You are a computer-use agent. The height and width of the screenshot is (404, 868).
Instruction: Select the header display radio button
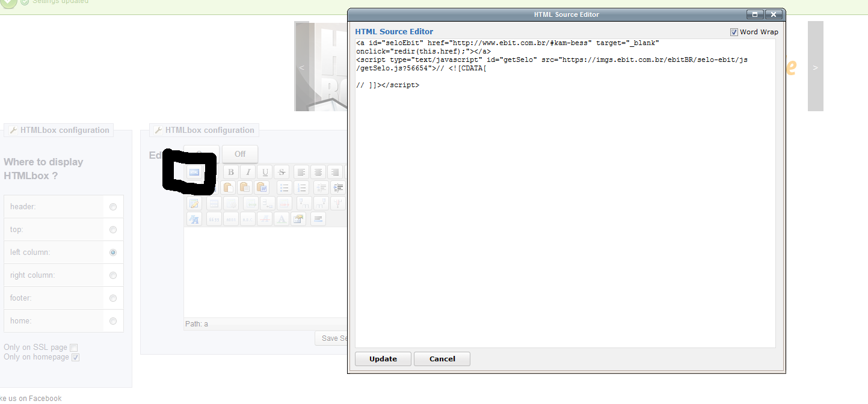pyautogui.click(x=113, y=207)
